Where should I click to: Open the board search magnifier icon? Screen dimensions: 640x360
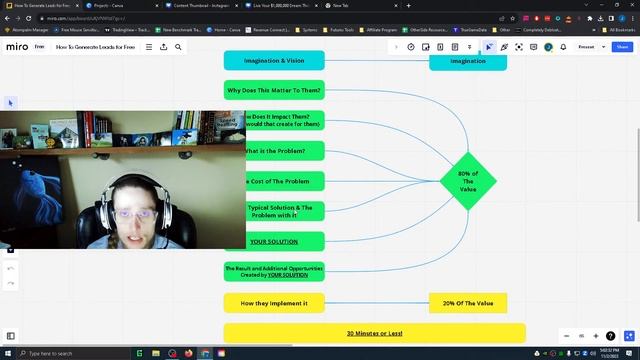click(178, 47)
